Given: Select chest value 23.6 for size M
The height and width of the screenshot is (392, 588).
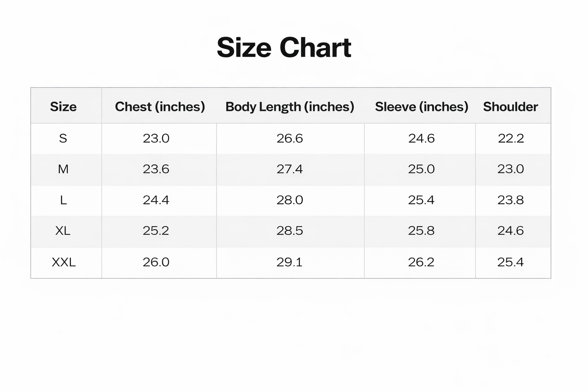Looking at the screenshot, I should (x=156, y=169).
